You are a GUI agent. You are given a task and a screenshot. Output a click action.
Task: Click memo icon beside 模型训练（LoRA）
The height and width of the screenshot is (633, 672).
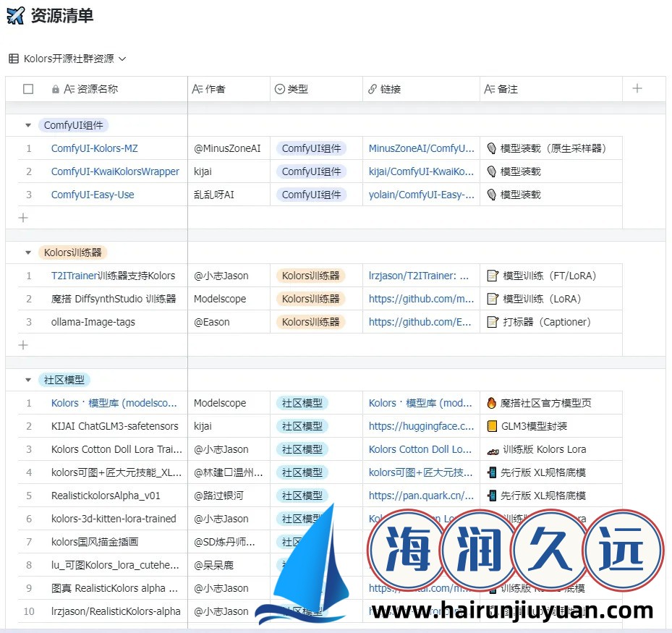[x=493, y=299]
